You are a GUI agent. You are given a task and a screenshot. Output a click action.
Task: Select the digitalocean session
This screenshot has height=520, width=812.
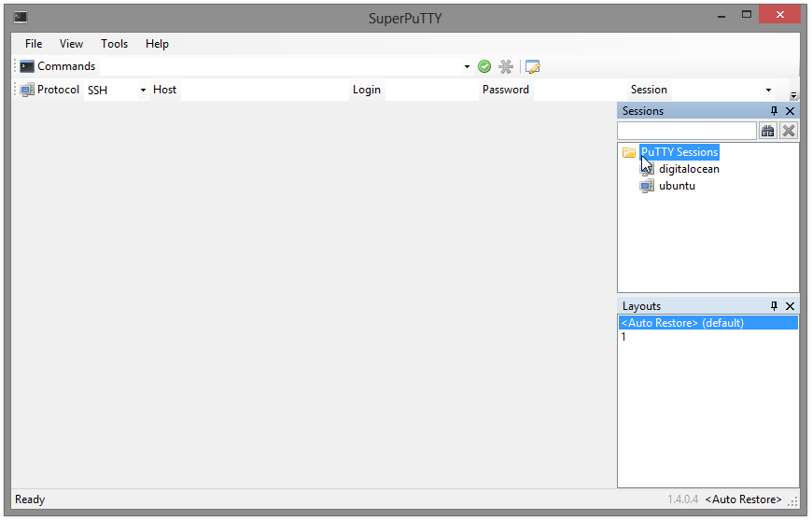689,169
